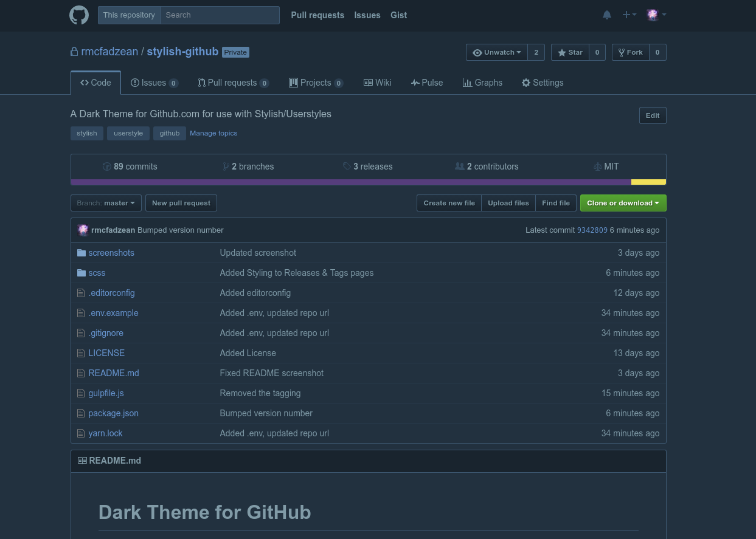
Task: Click the stylish topic tag
Action: coord(87,133)
